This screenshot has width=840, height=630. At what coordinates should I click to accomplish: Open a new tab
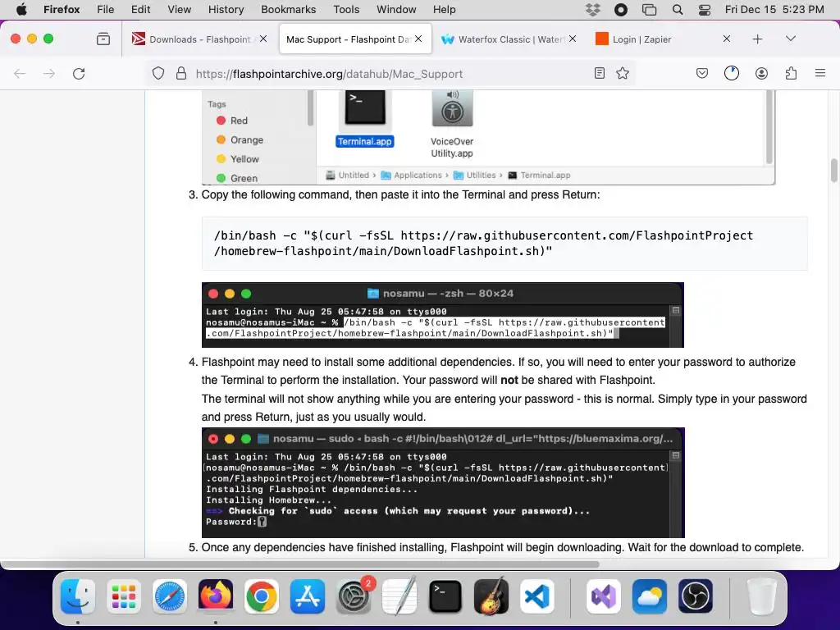[757, 39]
